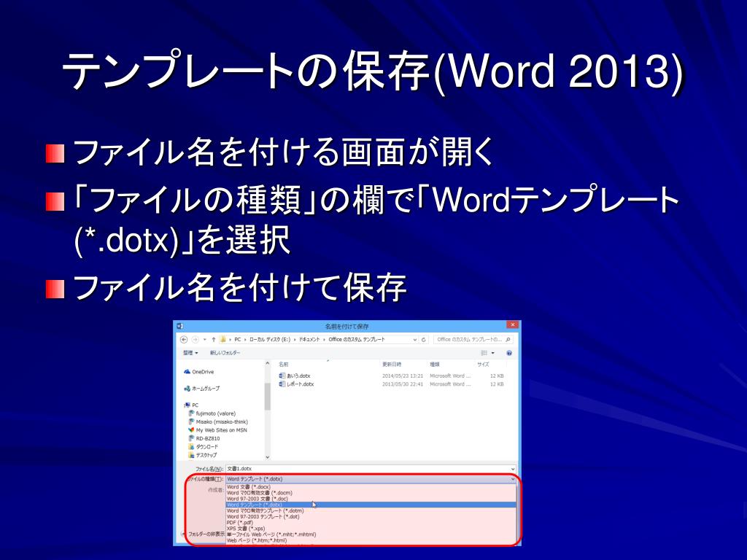Sort by サイズ column header
Screen dimensions: 747x560
483,365
